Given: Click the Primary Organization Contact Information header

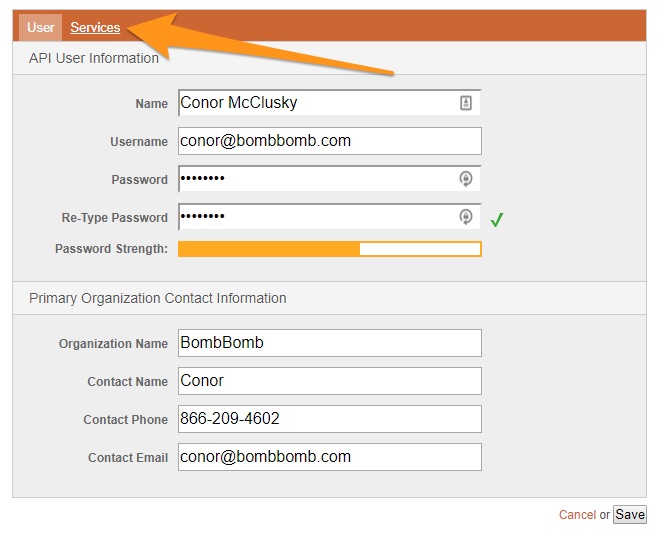Looking at the screenshot, I should 157,298.
